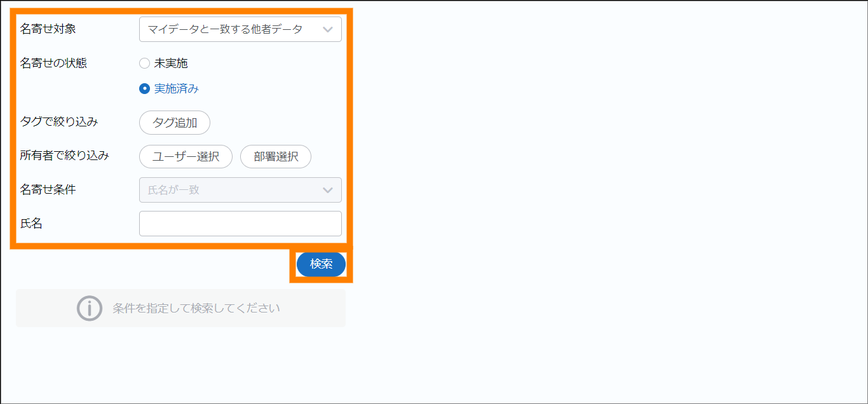
Task: Click the chevron arrow in 氏名が一致 box
Action: tap(328, 190)
